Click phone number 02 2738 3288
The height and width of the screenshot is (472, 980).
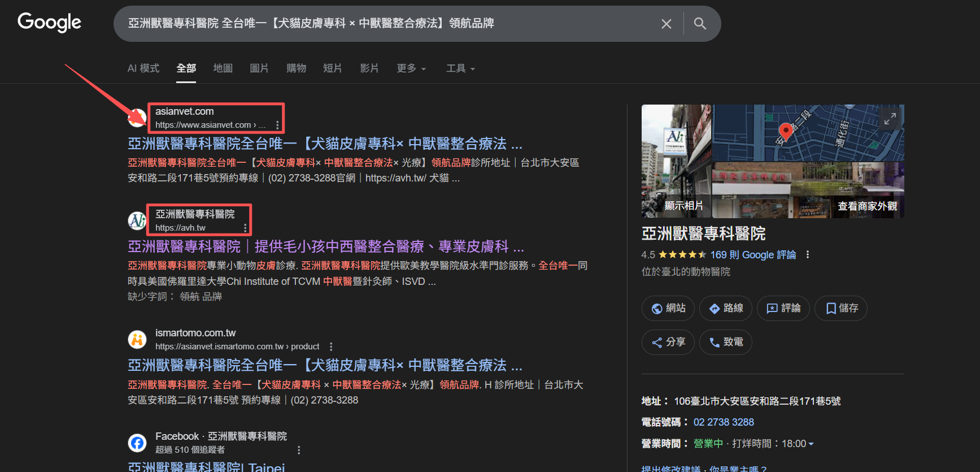[724, 422]
